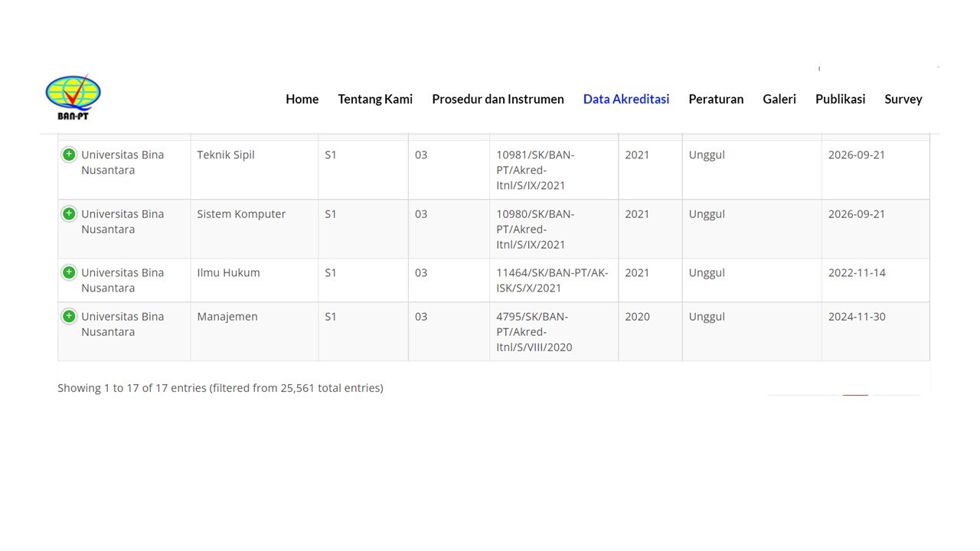This screenshot has height=551, width=980.
Task: Click Universitas Bina Nusantara in Sistem Komputer row
Action: click(x=122, y=221)
